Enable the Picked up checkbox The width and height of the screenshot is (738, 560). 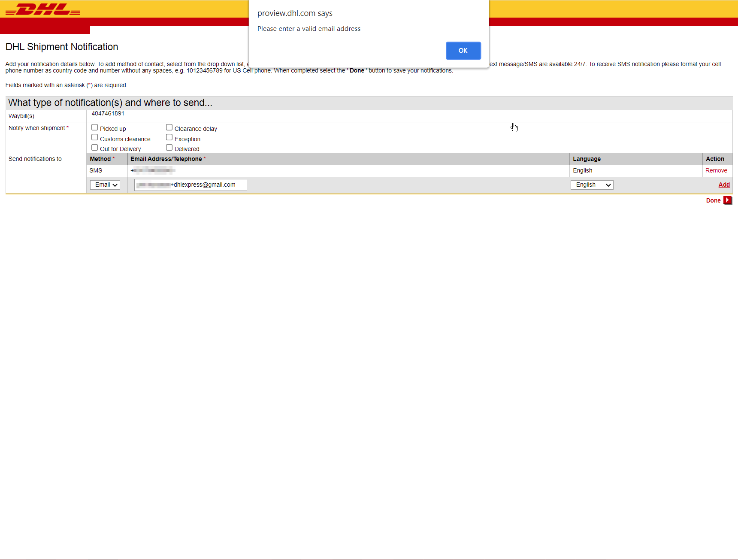click(95, 127)
